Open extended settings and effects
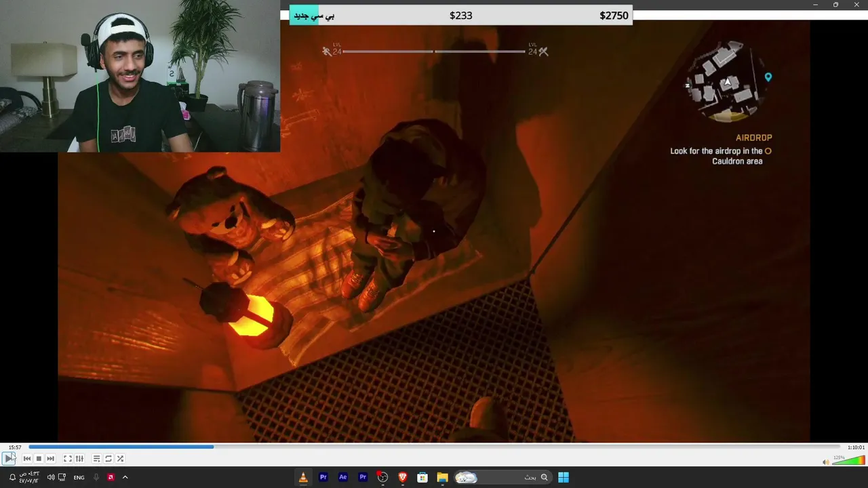868x488 pixels. (79, 459)
